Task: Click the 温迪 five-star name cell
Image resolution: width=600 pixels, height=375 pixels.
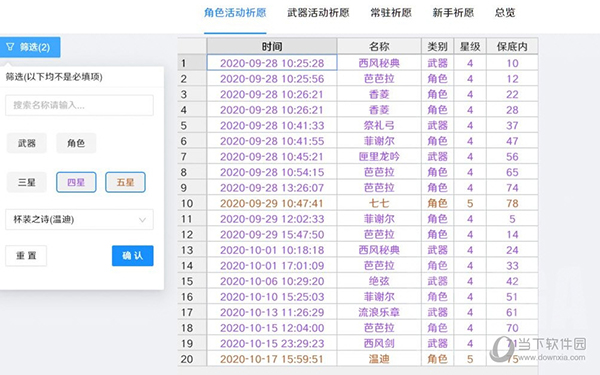Action: (379, 359)
